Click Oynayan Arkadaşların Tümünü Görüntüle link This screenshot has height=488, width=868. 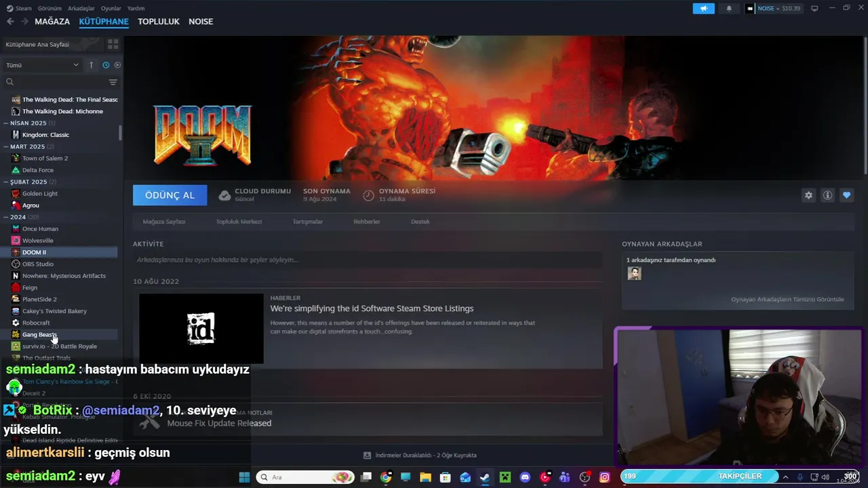coord(787,300)
